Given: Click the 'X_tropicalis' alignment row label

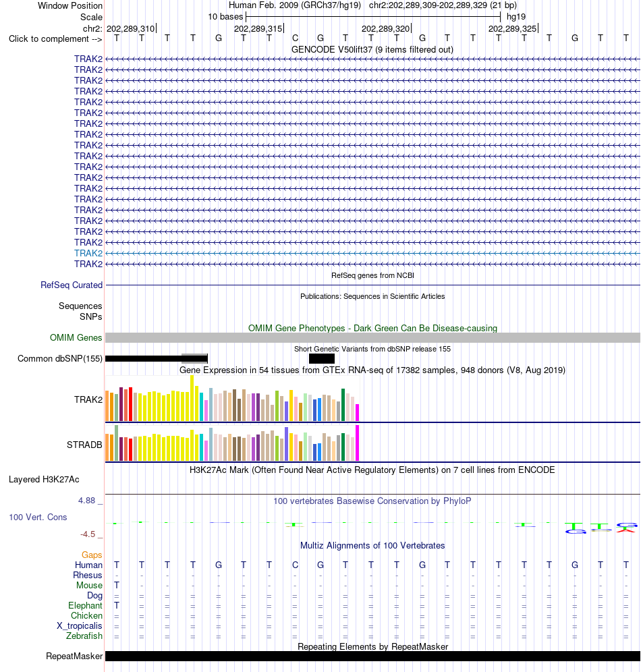Looking at the screenshot, I should (x=80, y=626).
